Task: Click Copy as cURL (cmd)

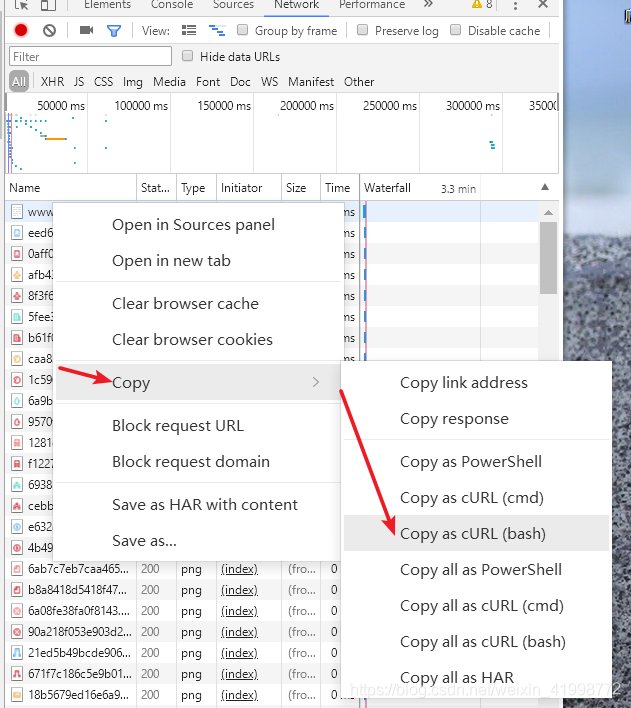Action: [x=477, y=498]
